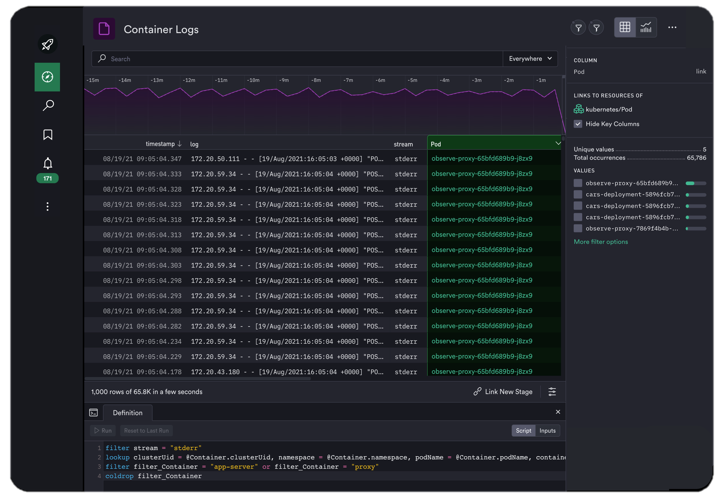Image resolution: width=720 pixels, height=499 pixels.
Task: Open the rocket launch icon in sidebar
Action: (x=47, y=45)
